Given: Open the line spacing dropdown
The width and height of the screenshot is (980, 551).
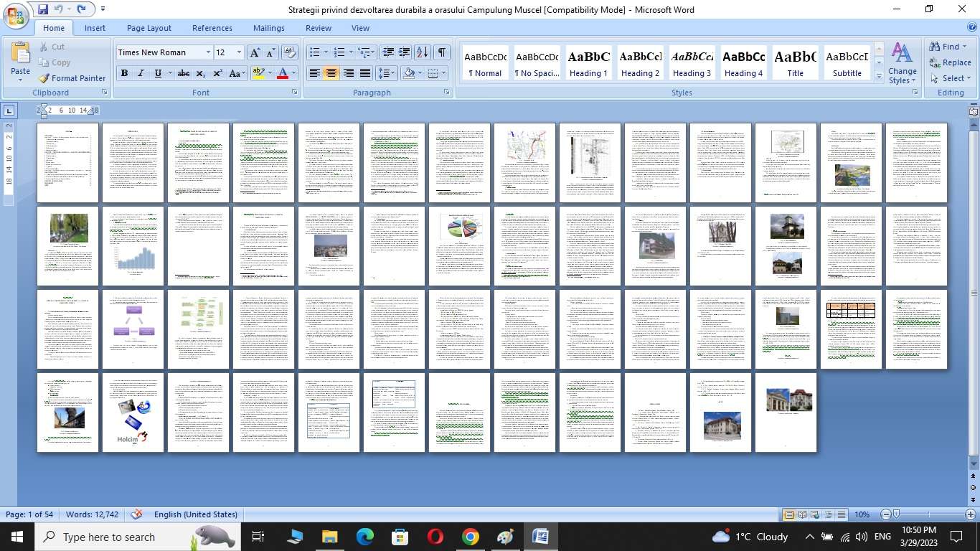Looking at the screenshot, I should click(387, 73).
